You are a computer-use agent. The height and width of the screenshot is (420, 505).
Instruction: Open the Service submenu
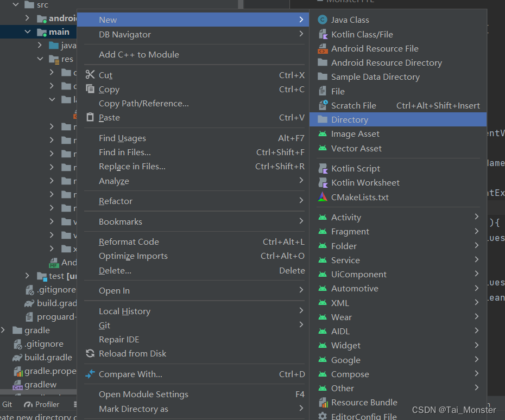[x=397, y=260]
